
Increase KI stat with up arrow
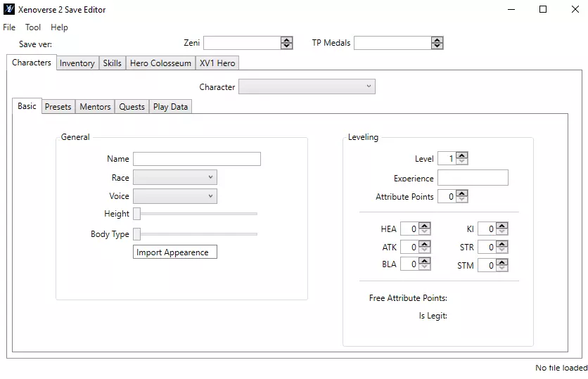pos(501,226)
